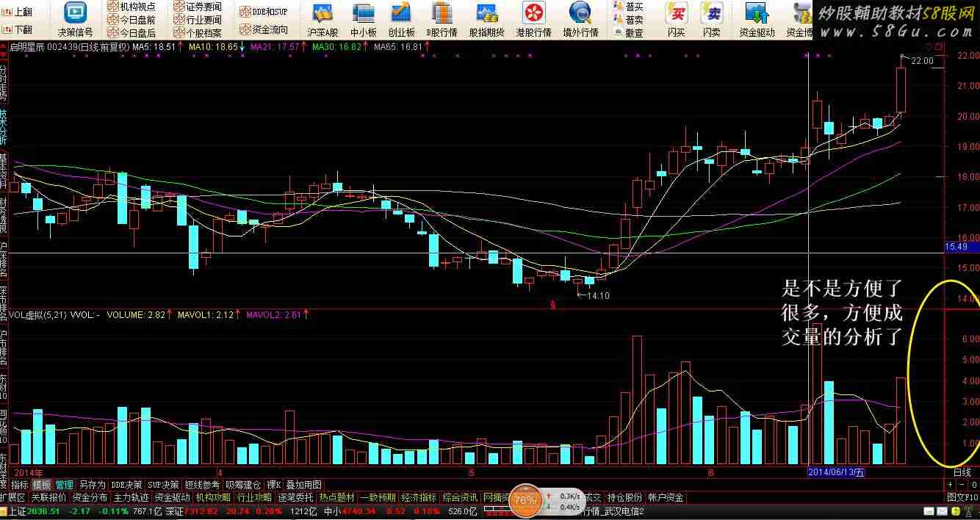980x520 pixels.
Task: Switch to the 资金分布 tab
Action: [90, 497]
